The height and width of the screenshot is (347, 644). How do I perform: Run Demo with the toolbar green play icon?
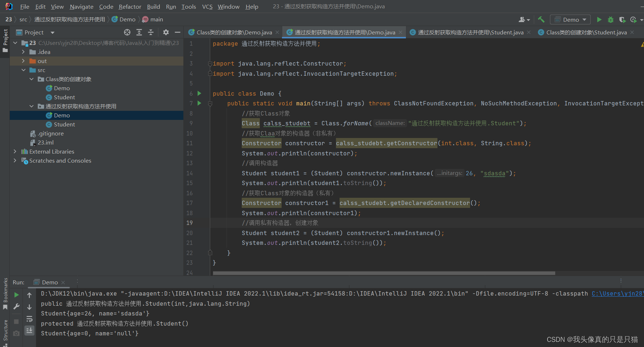pos(599,20)
